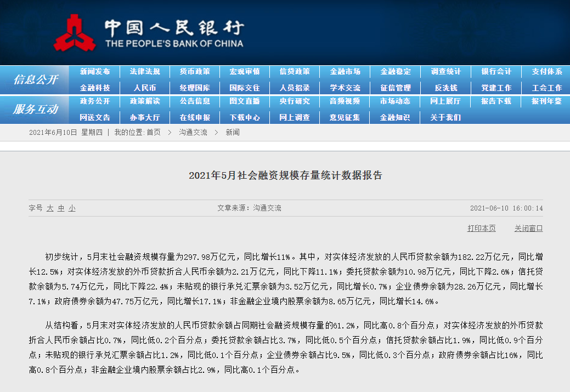Set font size to 小
570x392 pixels.
(x=72, y=208)
